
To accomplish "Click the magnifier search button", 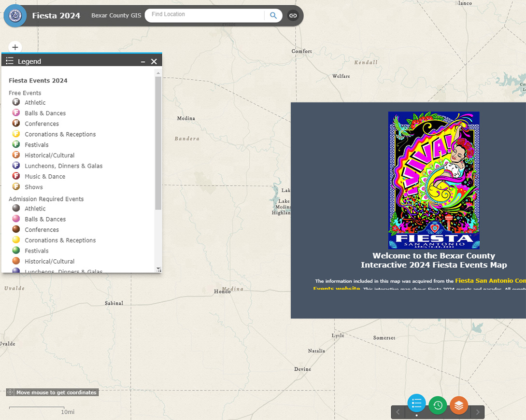I will point(273,15).
